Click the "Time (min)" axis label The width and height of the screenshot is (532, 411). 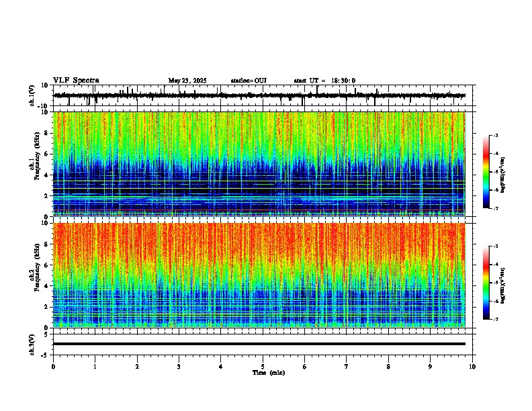(x=269, y=373)
